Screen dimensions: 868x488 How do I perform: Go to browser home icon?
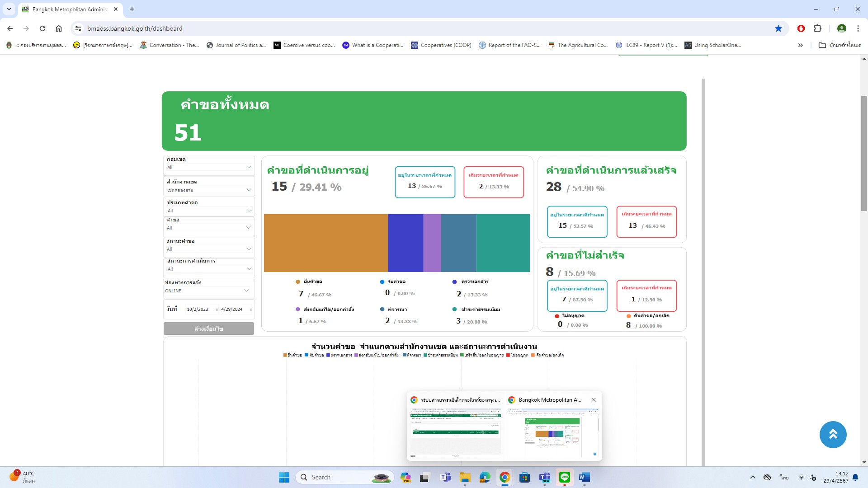(x=59, y=28)
